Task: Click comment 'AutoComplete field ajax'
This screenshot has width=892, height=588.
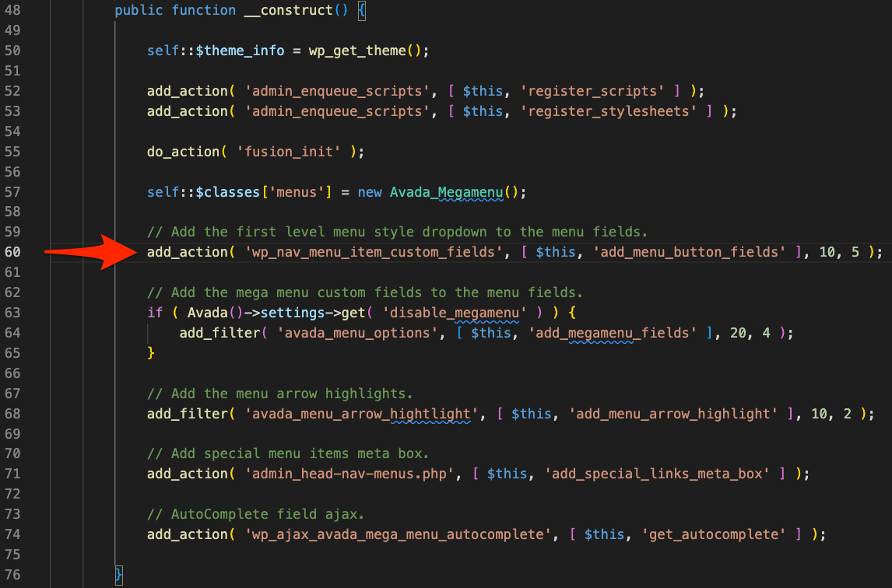Action: (255, 514)
